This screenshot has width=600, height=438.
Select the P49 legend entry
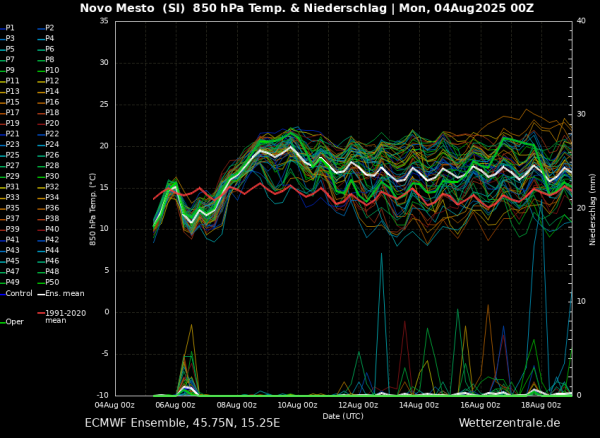click(12, 282)
